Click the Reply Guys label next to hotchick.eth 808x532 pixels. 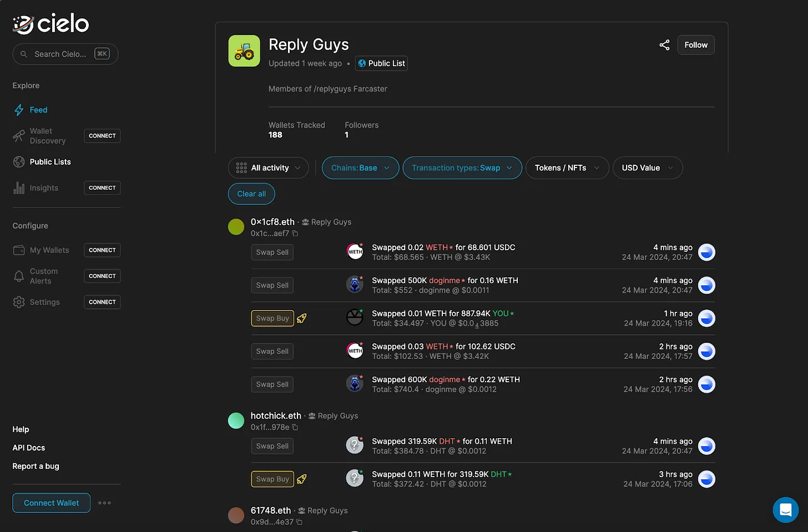coord(333,416)
